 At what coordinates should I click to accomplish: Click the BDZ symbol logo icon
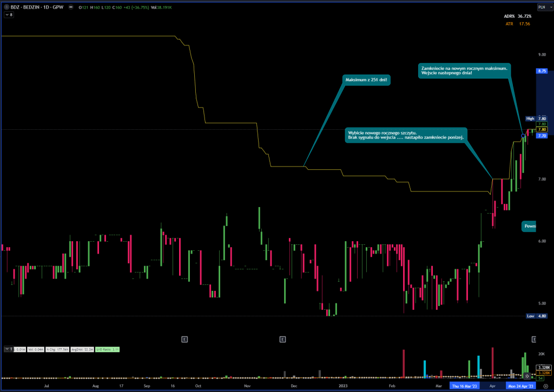[x=6, y=8]
